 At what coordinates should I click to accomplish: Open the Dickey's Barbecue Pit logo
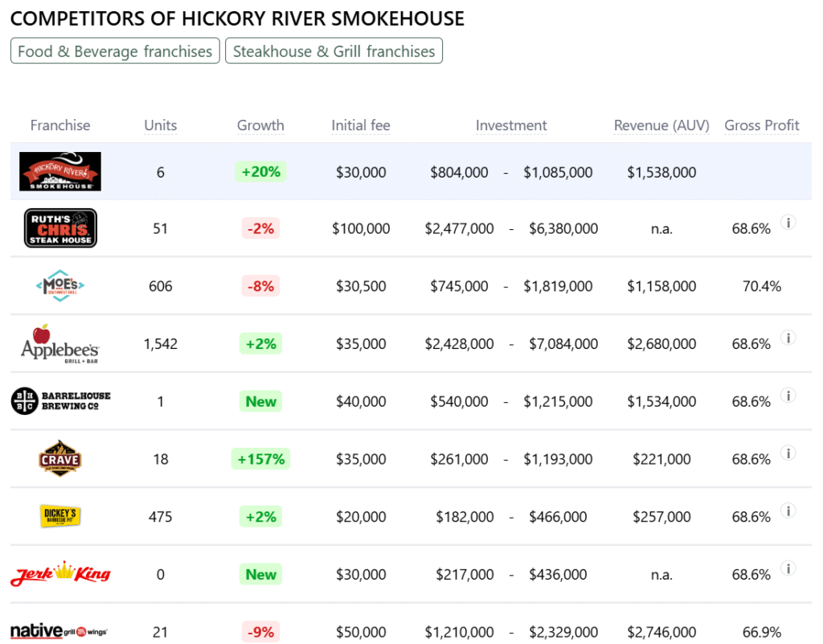point(59,516)
